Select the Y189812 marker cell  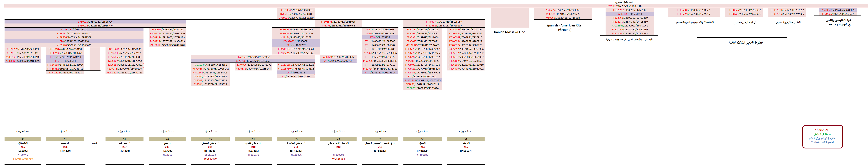pos(23,49)
